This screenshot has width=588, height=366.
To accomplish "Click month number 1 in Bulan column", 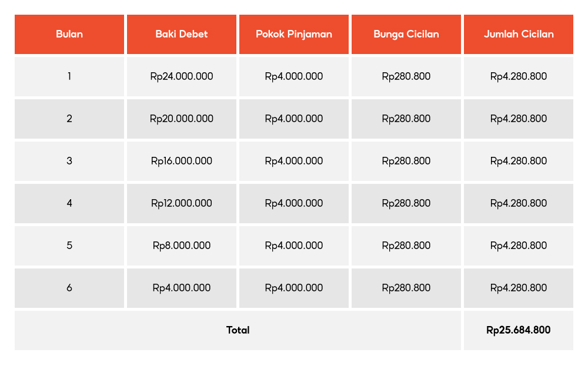I will 69,76.
